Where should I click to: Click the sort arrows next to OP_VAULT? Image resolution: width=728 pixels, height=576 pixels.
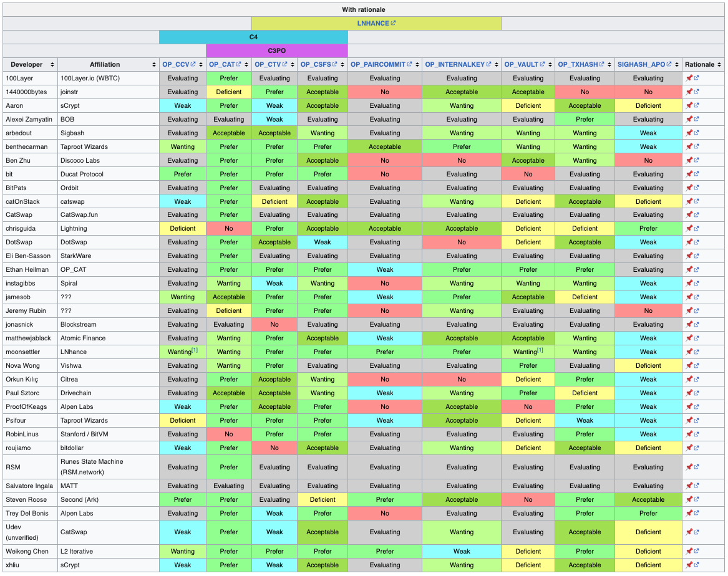(x=550, y=64)
